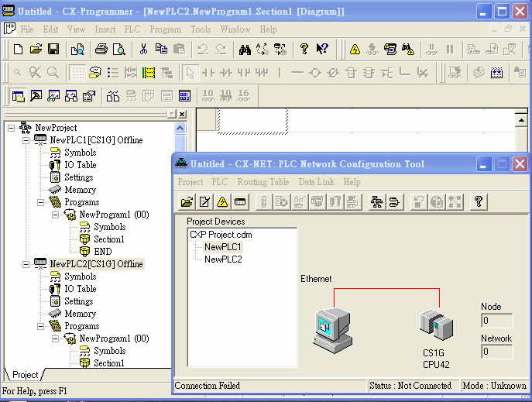
Task: Click the PC computer icon in network diagram
Action: (332, 331)
